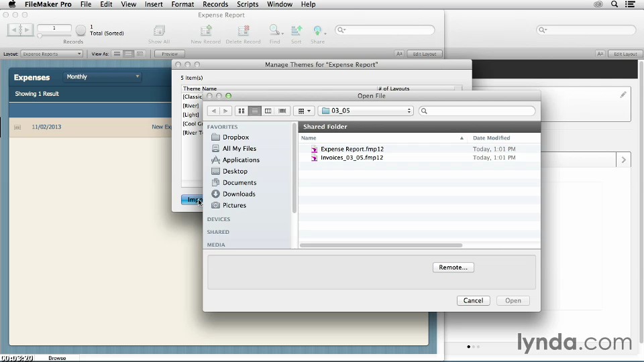The height and width of the screenshot is (362, 644).
Task: Select List view in View As
Action: 129,54
